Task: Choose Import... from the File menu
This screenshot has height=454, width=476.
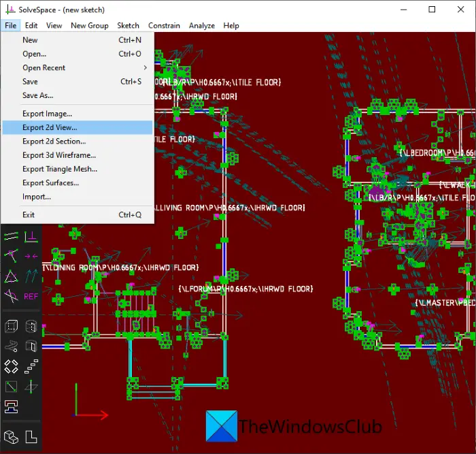Action: point(78,197)
